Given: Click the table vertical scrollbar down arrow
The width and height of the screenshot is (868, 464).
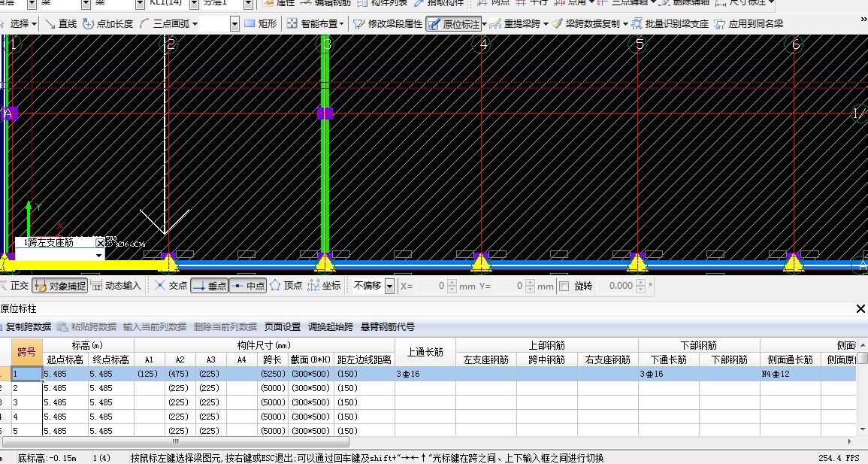Looking at the screenshot, I should coord(863,429).
